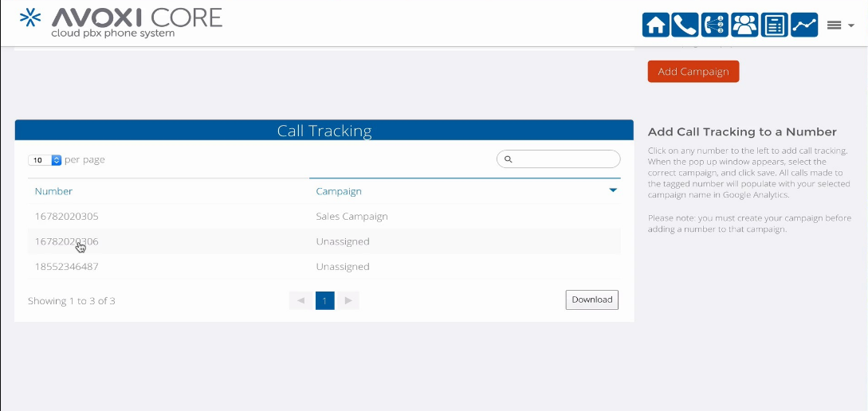Viewport: 868px width, 411px height.
Task: Select number 18552346487
Action: click(x=66, y=267)
